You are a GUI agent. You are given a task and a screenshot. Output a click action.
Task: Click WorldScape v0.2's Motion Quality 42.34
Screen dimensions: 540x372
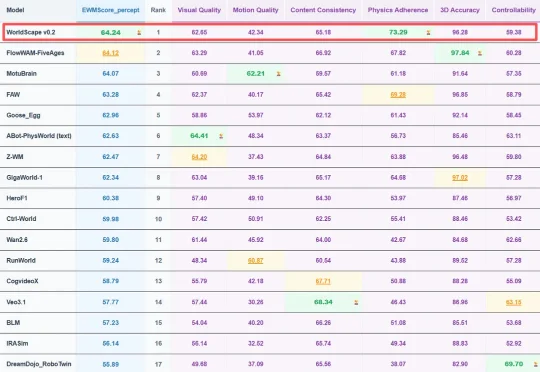click(x=256, y=32)
